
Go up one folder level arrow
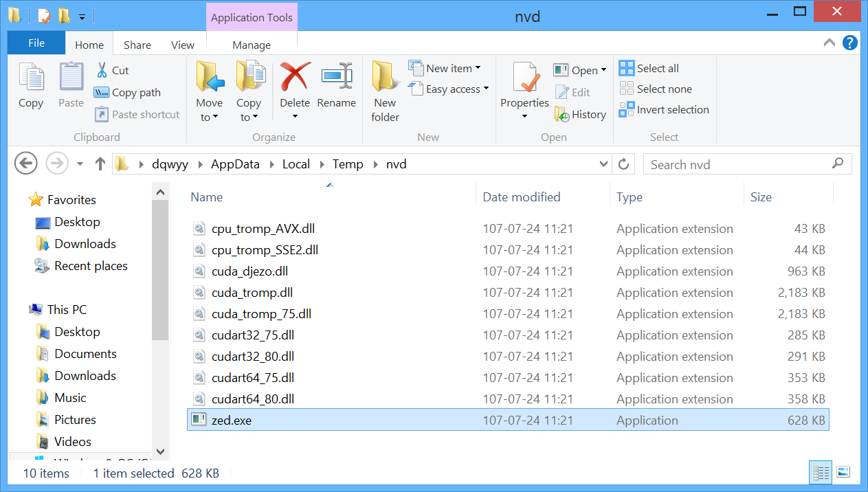[x=100, y=164]
